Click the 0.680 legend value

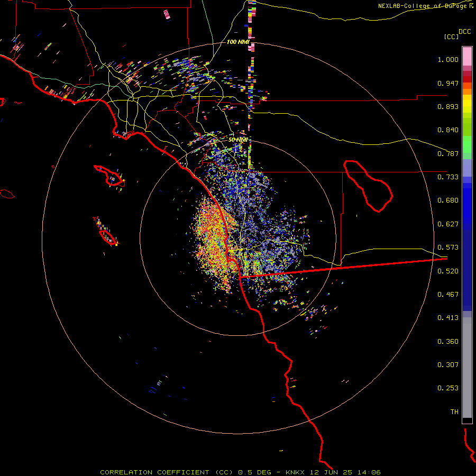point(448,200)
